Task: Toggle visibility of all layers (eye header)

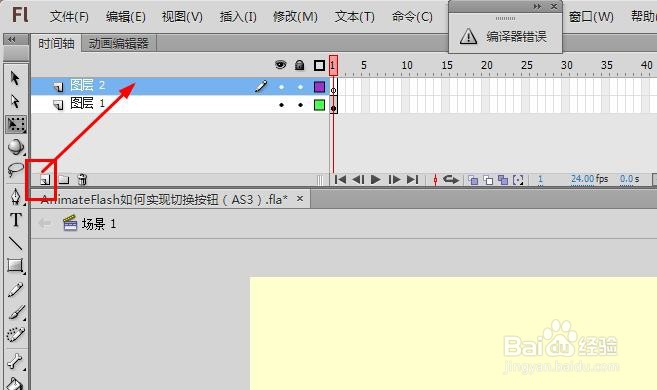Action: pos(280,65)
